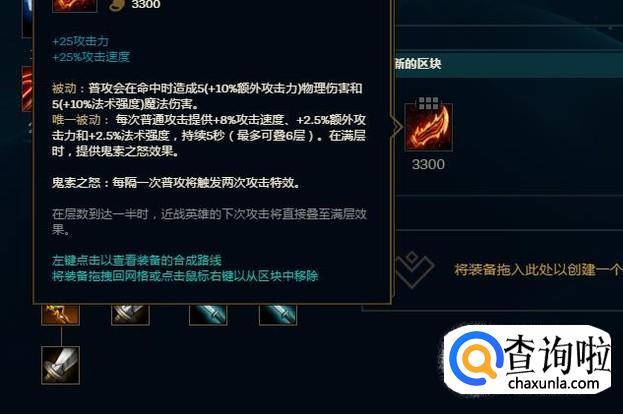Click the orange component item icon under the tooltip
This screenshot has height=414, width=623.
60,315
